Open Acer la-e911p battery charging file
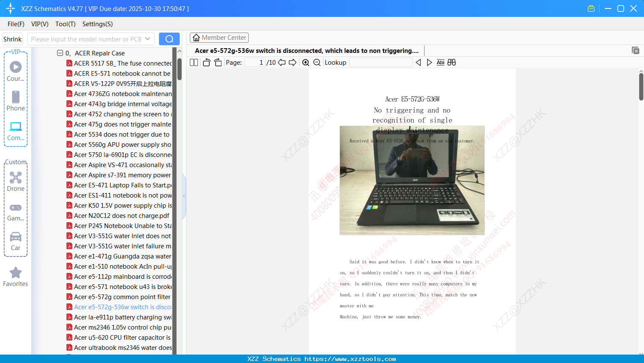Screen dimensions: 644x363 119,317
